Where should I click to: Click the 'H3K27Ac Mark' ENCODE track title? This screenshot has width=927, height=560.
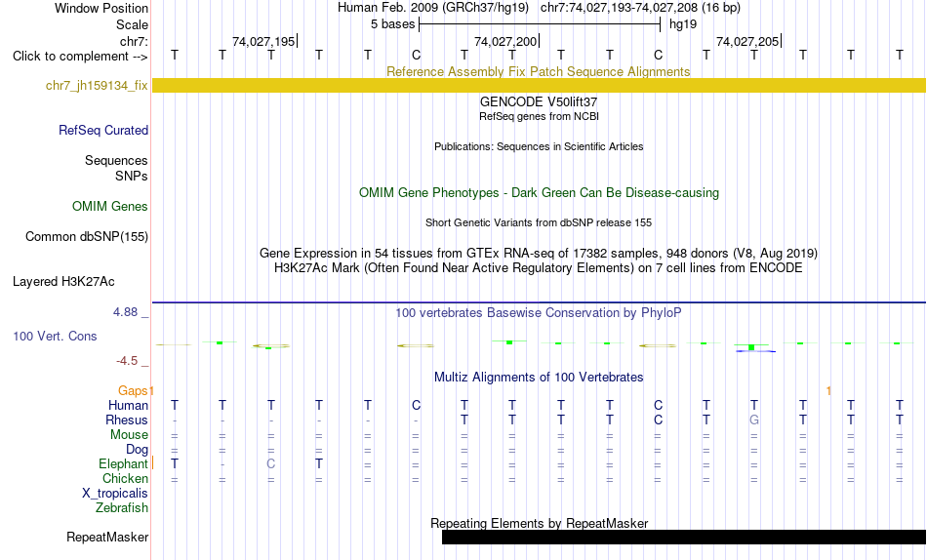(x=539, y=268)
